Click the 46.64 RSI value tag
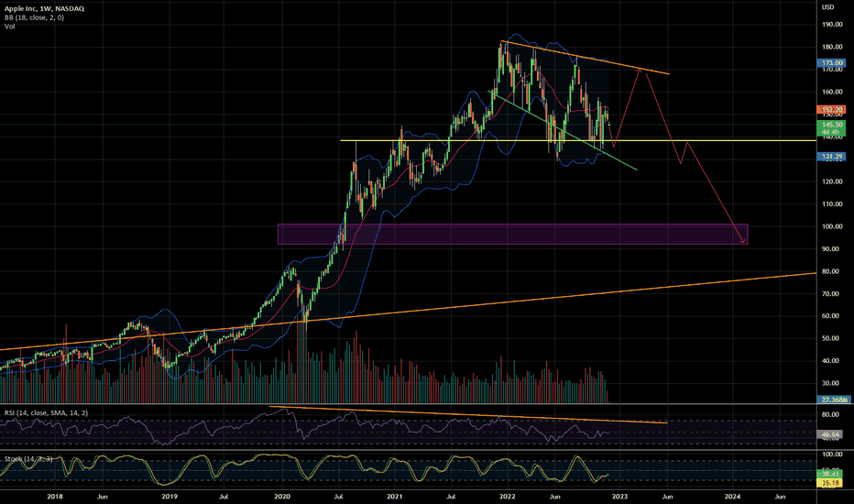The width and height of the screenshot is (854, 504). (x=832, y=434)
